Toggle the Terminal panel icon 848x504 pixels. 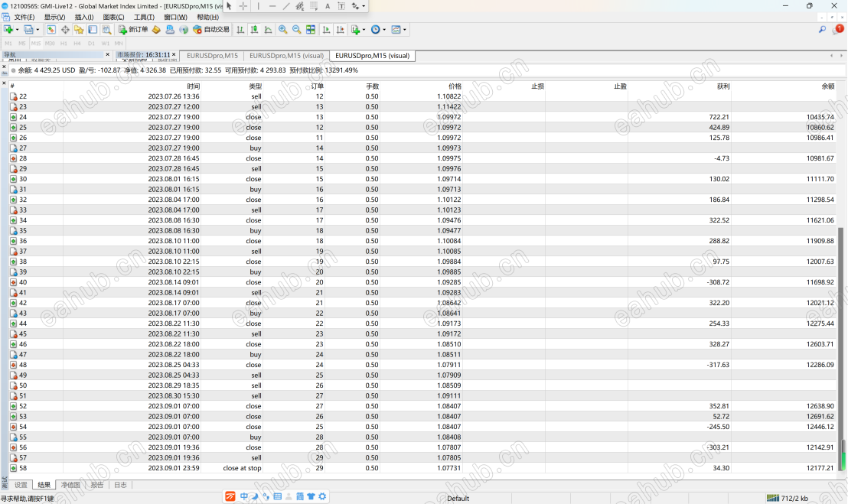coord(93,30)
